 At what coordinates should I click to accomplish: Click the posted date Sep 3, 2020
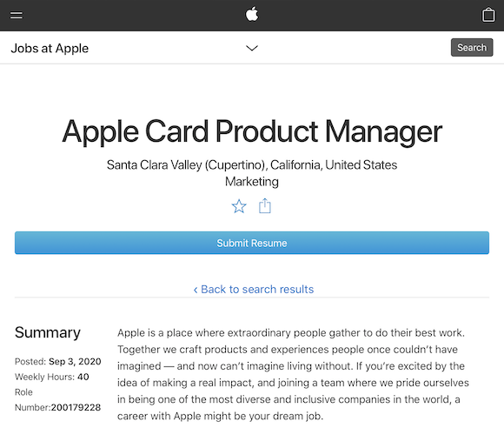[75, 362]
